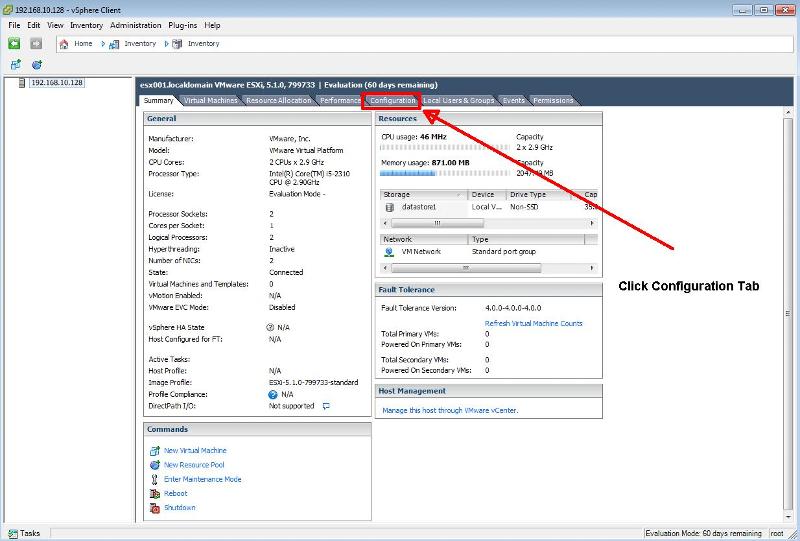Click the Reboot link

pyautogui.click(x=176, y=494)
